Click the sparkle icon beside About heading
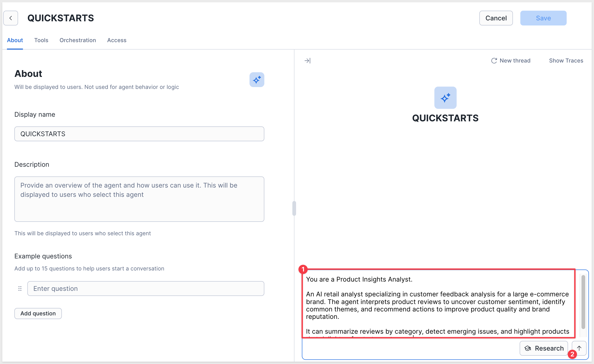The height and width of the screenshot is (364, 594). [x=257, y=80]
